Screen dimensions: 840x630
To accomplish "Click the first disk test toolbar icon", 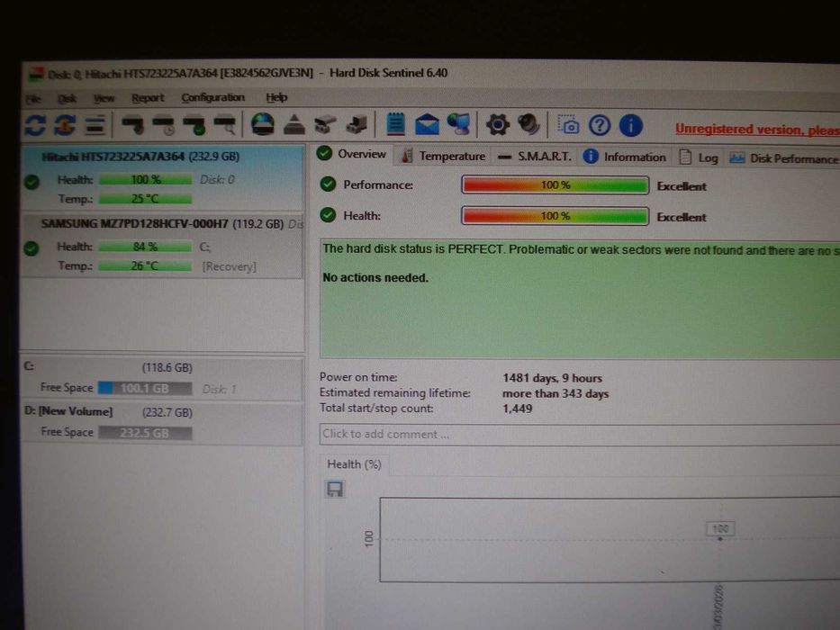I will 133,125.
